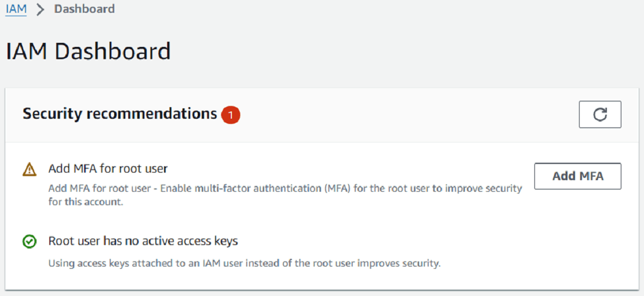Click the access keys description text
The height and width of the screenshot is (296, 644).
[244, 264]
